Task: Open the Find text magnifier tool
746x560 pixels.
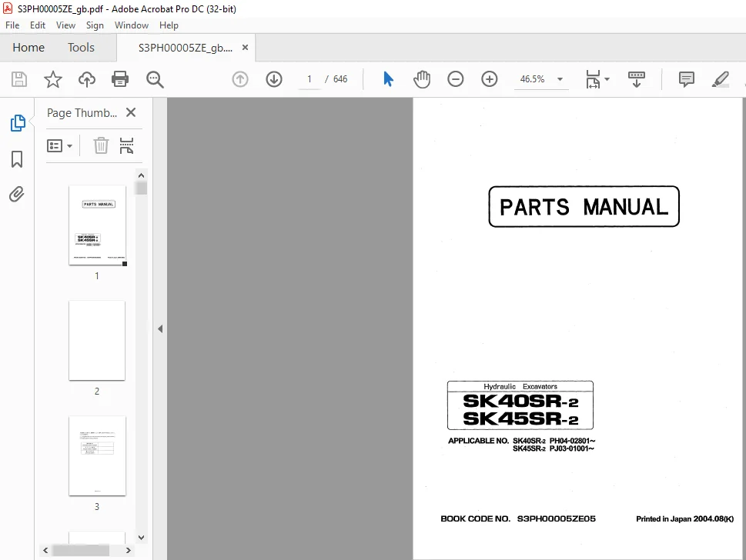Action: 155,79
